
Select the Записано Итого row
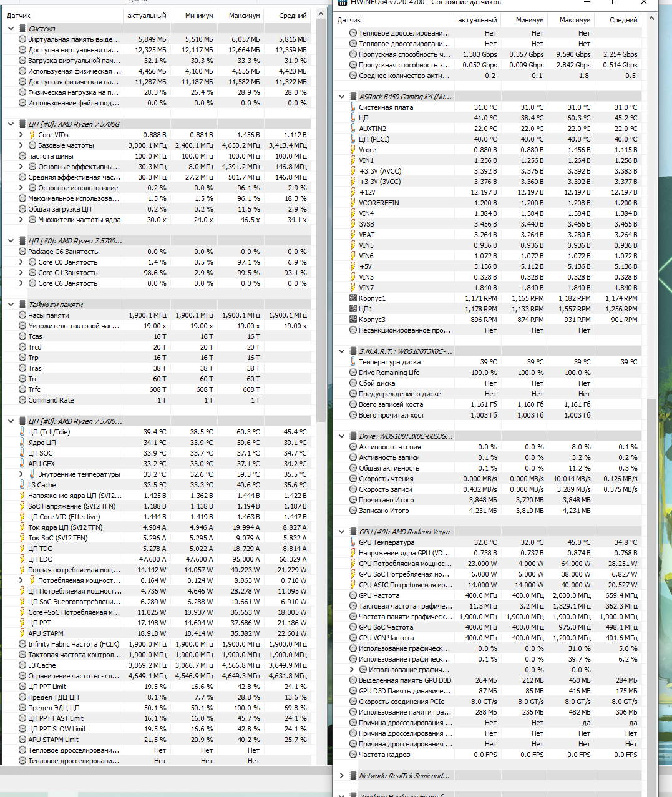(x=488, y=511)
